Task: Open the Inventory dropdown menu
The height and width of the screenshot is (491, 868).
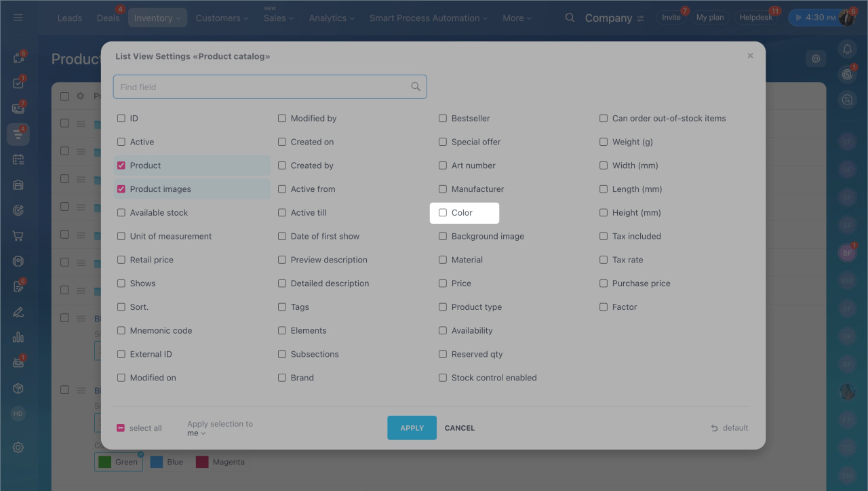Action: coord(157,18)
